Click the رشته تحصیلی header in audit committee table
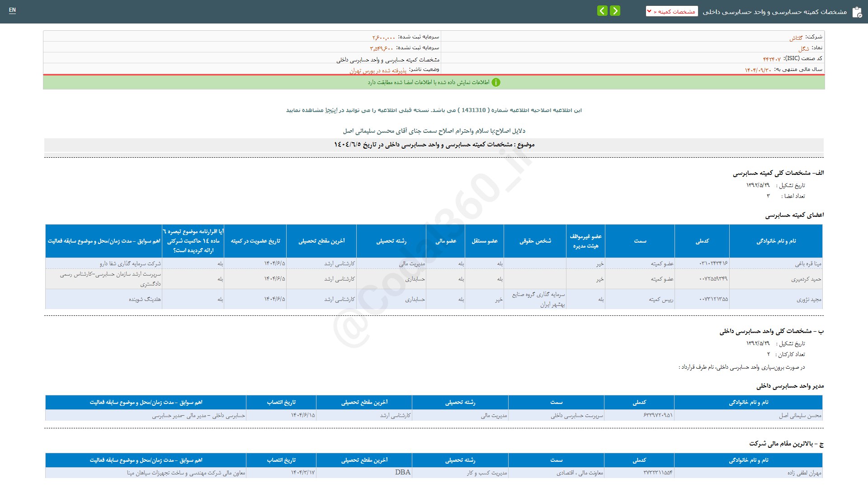This screenshot has height=488, width=868. point(391,241)
